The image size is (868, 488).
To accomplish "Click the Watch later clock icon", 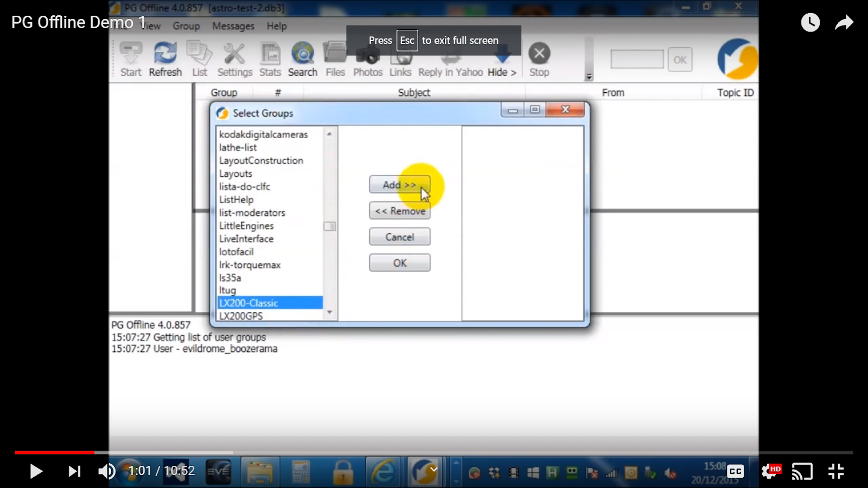I will [x=810, y=22].
